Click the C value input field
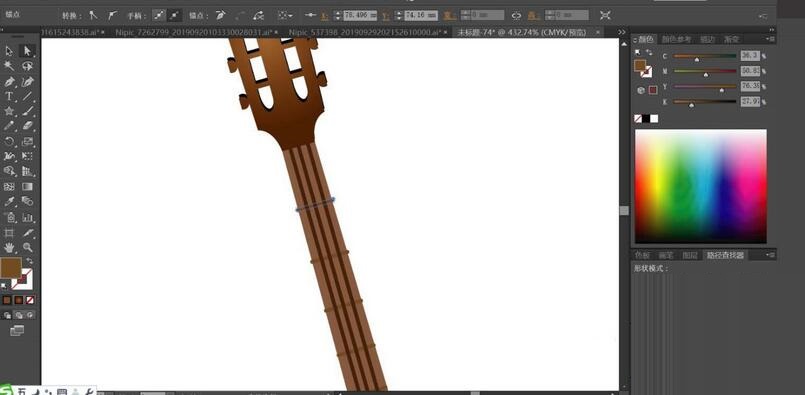The height and width of the screenshot is (395, 805). point(750,56)
